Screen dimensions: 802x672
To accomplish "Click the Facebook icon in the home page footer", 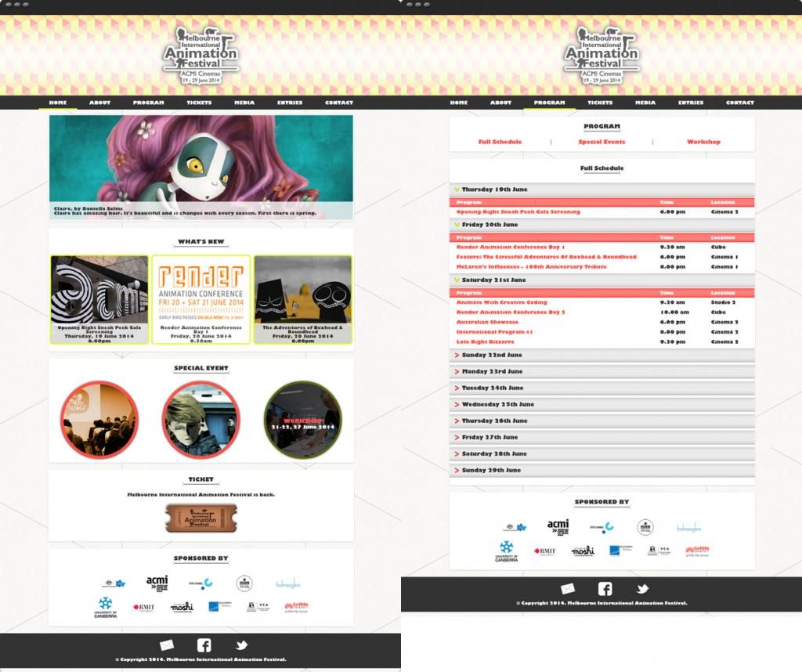I will (204, 645).
